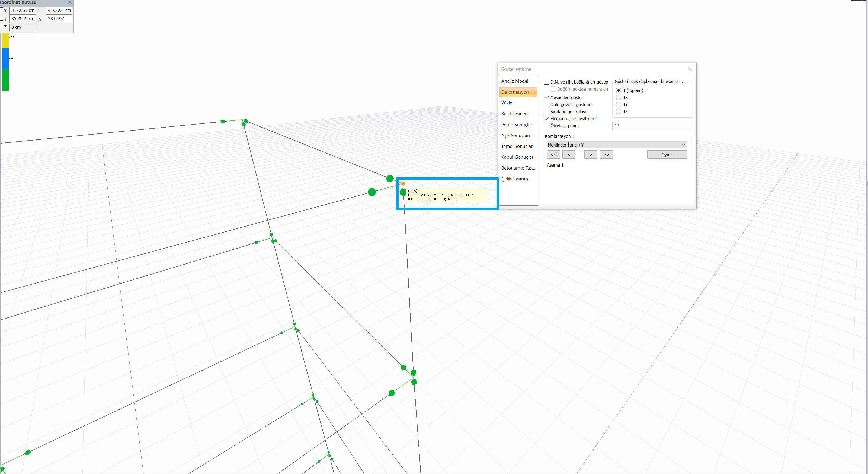
Task: Switch to Analiz Modeli tab
Action: click(515, 81)
